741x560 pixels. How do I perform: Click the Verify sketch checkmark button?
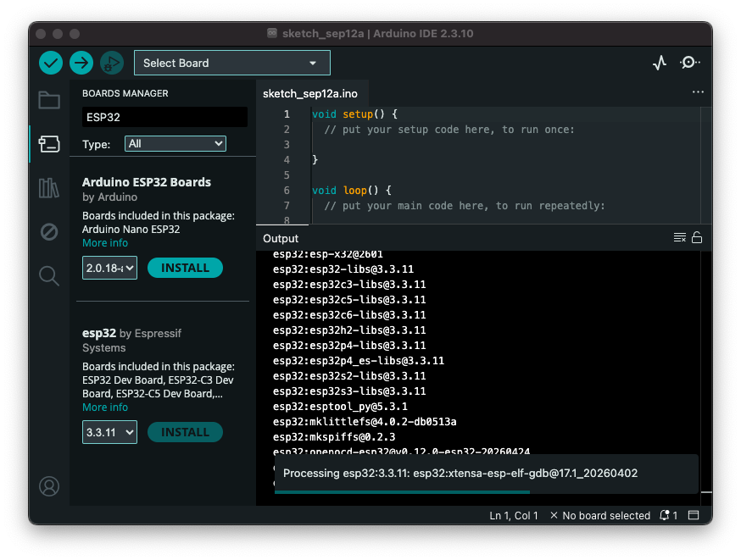tap(51, 63)
